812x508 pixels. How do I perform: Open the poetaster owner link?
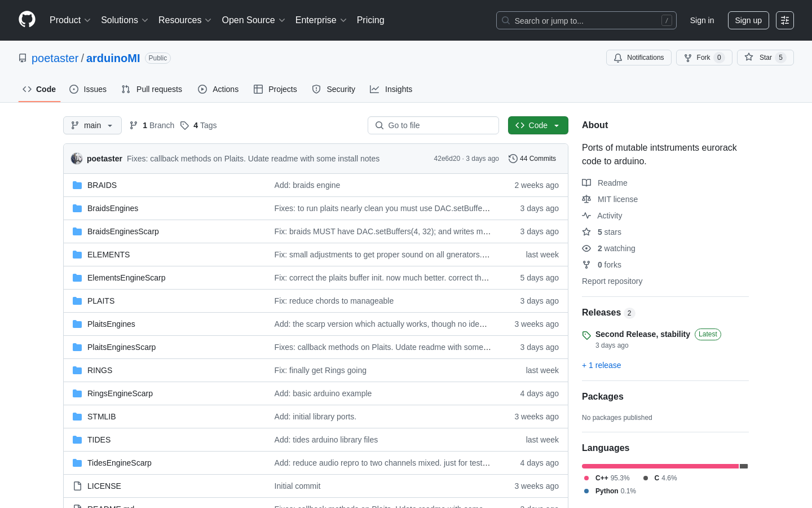[55, 58]
